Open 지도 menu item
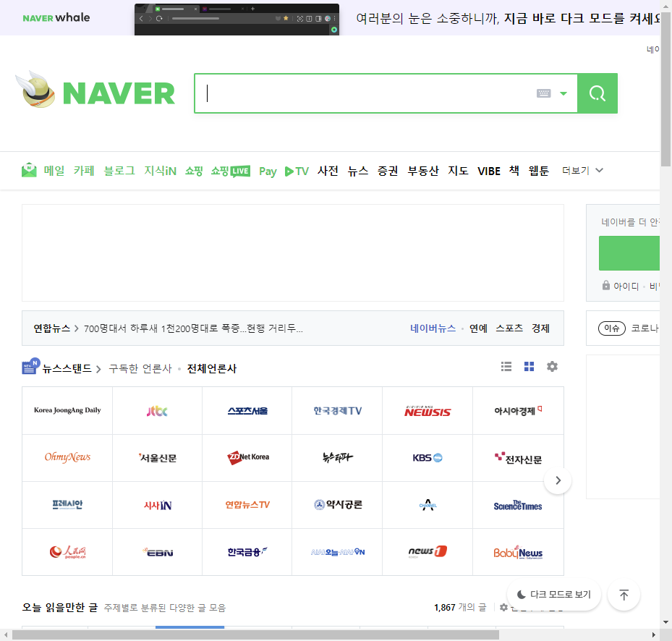Screen dimensions: 672x641 click(x=458, y=171)
